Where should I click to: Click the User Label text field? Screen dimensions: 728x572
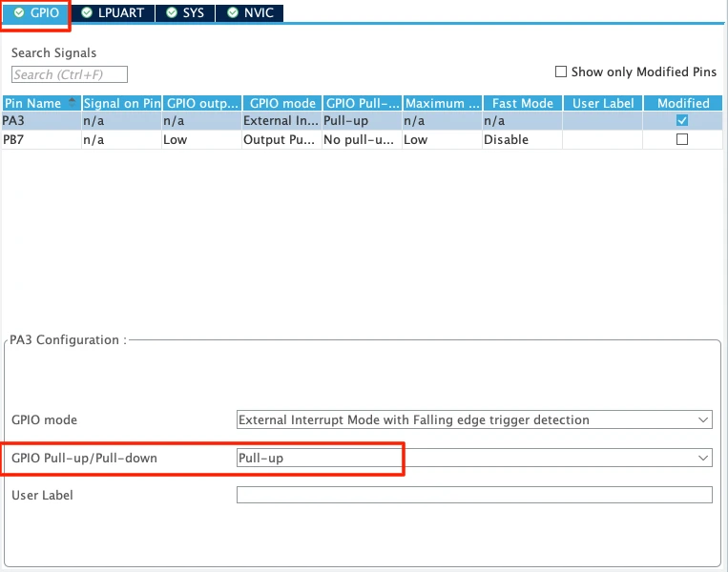(473, 495)
